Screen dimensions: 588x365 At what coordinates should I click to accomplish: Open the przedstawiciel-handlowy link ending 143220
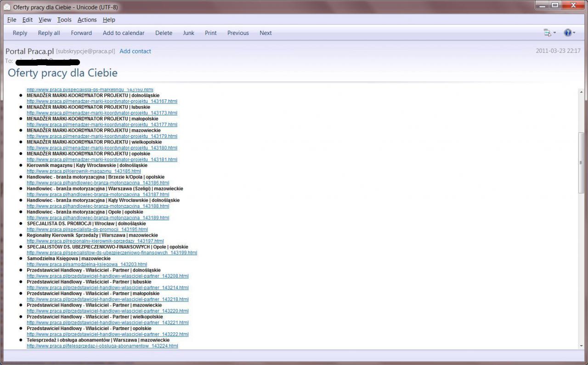click(107, 311)
